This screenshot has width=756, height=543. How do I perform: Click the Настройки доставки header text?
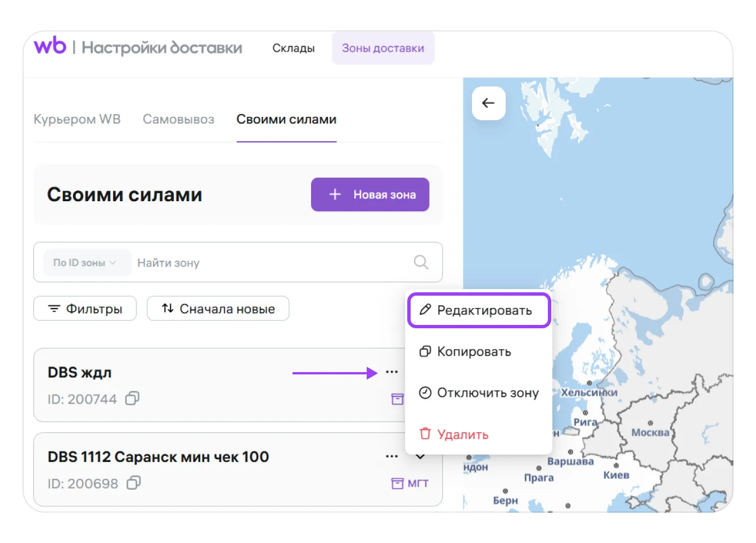click(162, 47)
